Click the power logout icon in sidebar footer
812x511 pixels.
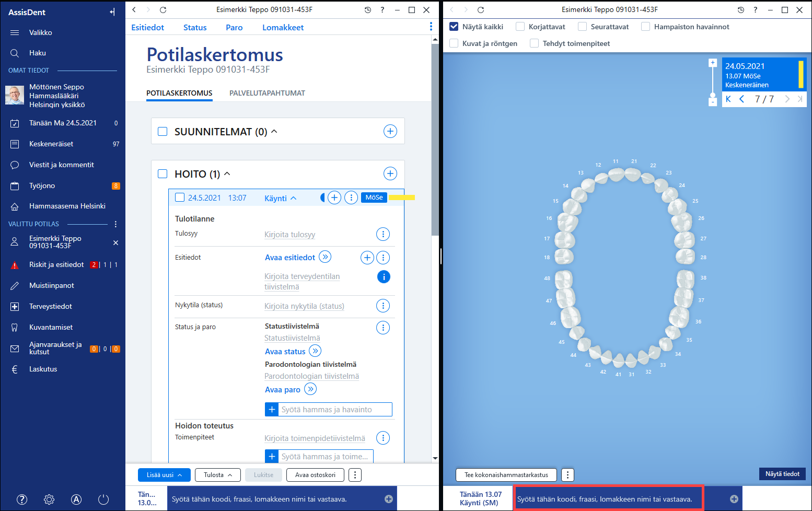[x=103, y=500]
